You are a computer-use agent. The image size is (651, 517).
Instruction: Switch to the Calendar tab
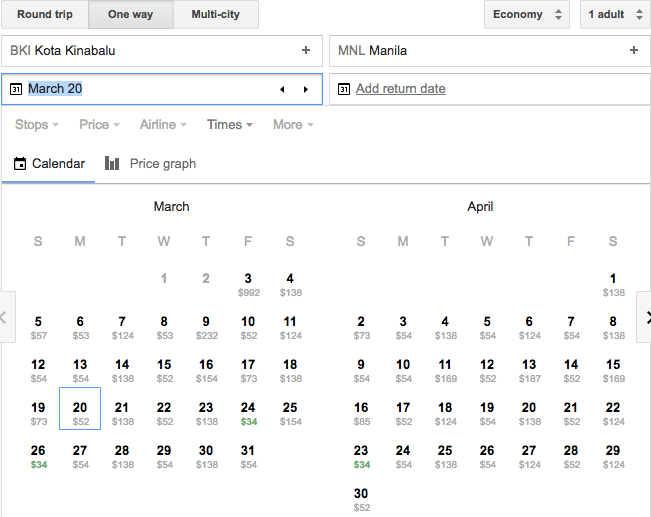(x=49, y=163)
